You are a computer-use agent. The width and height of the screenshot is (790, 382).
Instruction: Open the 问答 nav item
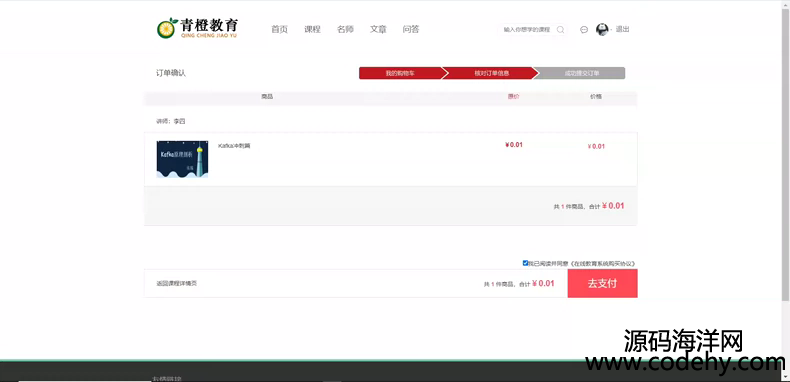click(x=411, y=29)
